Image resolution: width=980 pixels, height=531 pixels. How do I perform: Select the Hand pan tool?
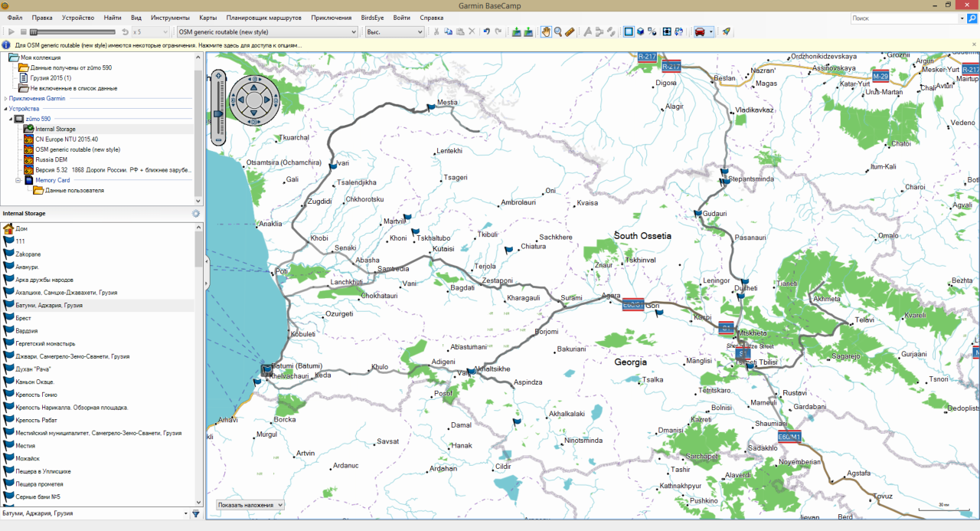pos(547,31)
